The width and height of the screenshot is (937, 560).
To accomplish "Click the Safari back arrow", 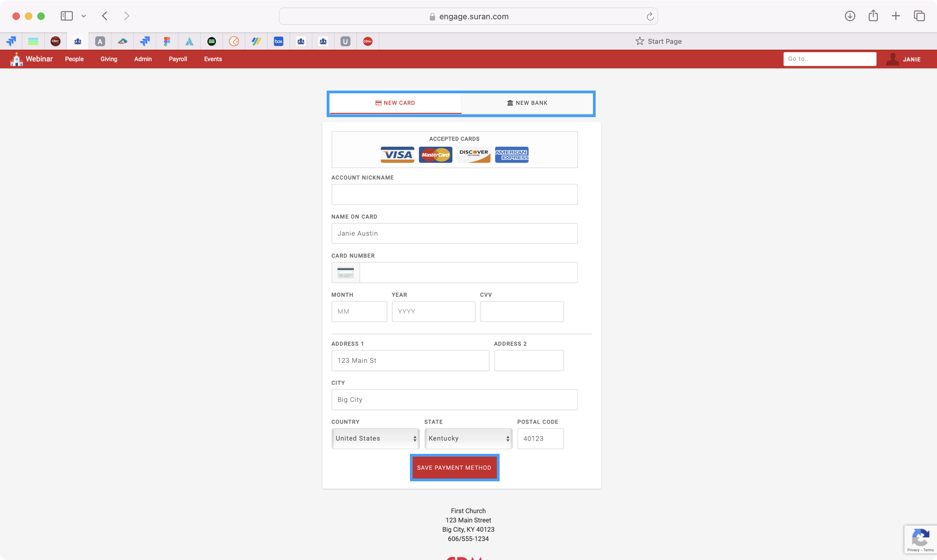I will click(105, 16).
